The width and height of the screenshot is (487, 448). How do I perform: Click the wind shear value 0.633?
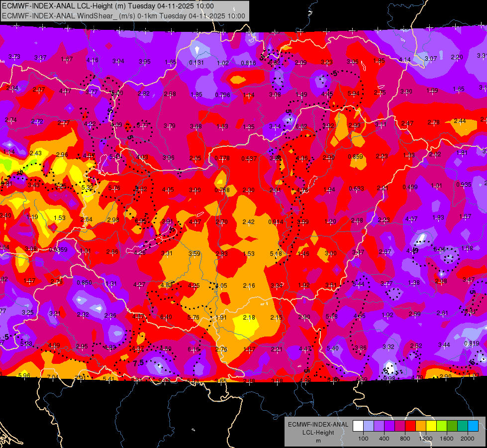click(x=357, y=188)
